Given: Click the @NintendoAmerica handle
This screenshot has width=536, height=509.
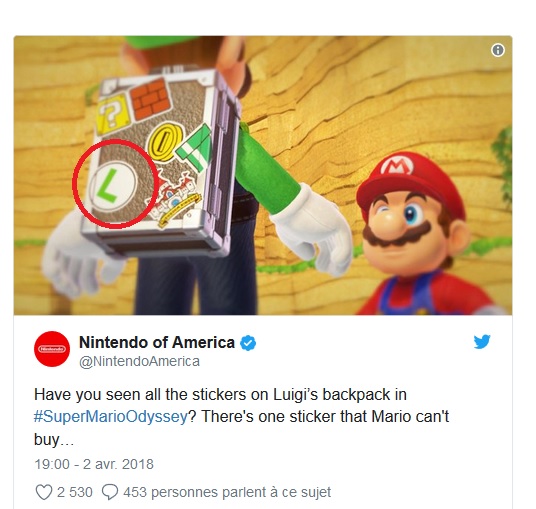Looking at the screenshot, I should click(139, 361).
